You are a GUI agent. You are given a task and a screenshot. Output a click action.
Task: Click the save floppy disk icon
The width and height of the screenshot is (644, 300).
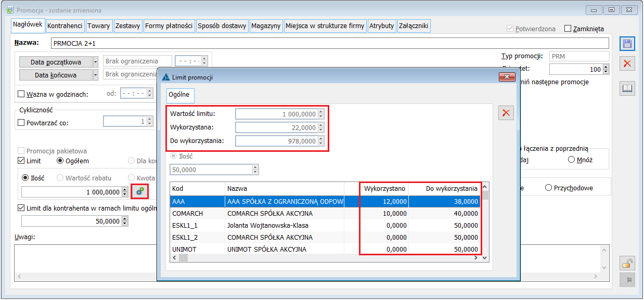click(x=627, y=44)
